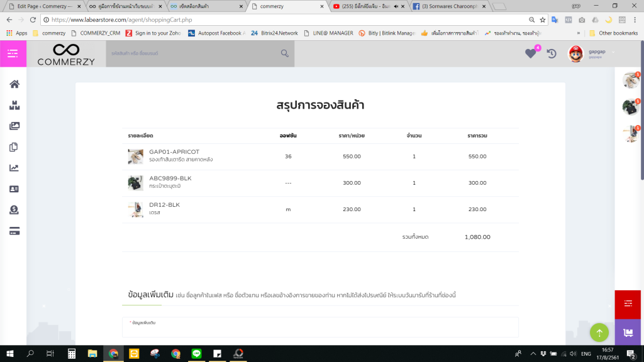The width and height of the screenshot is (644, 362).
Task: Open third dress thumbnail on right sidebar
Action: 630,134
